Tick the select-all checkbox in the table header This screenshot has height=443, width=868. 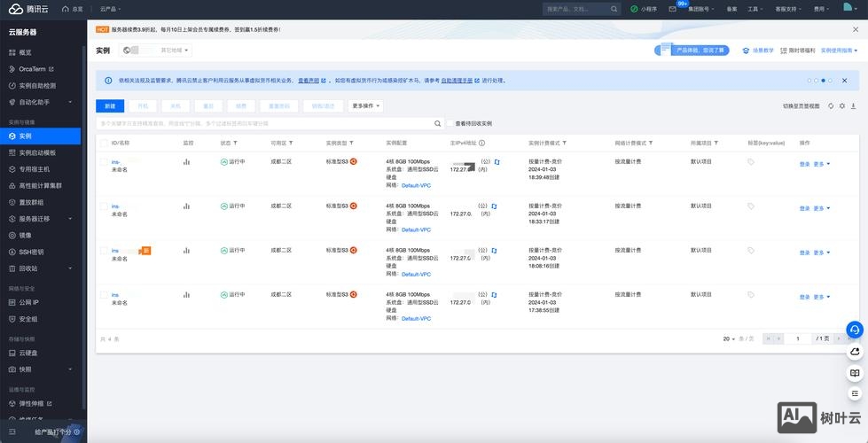coord(104,143)
